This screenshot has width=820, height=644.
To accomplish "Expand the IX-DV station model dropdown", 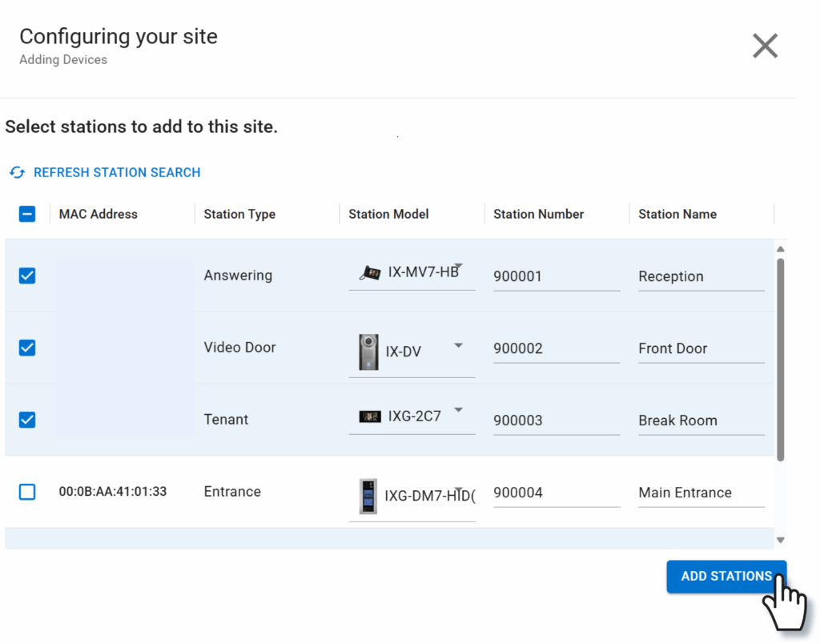I will [458, 345].
